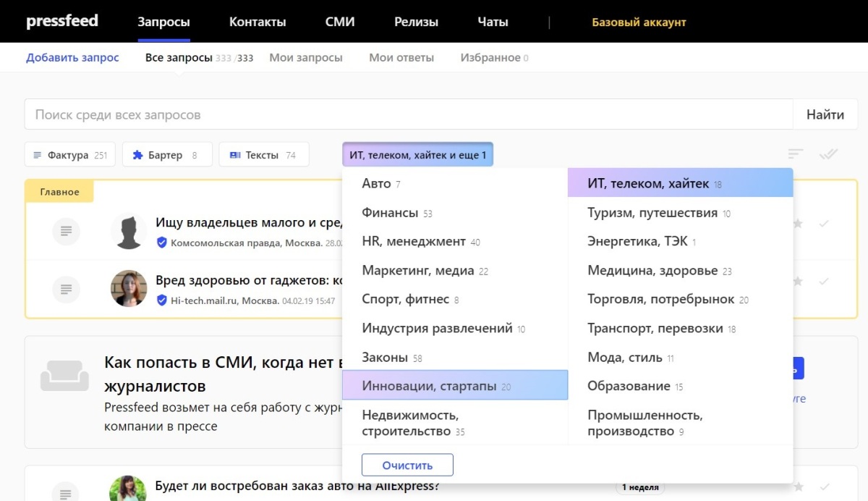The width and height of the screenshot is (868, 501).
Task: Click the Pressfeed logo
Action: [62, 21]
